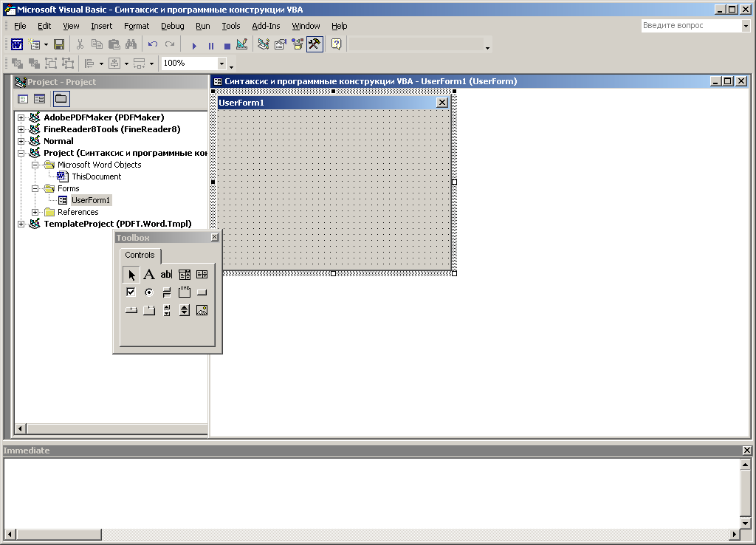Screen dimensions: 756x545
Task: Click the Cut scissors icon
Action: pos(80,45)
